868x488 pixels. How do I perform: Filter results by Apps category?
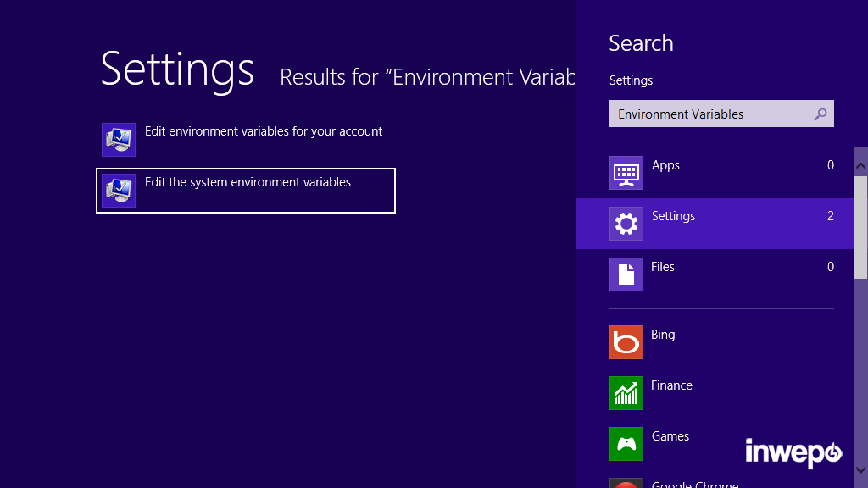point(665,165)
